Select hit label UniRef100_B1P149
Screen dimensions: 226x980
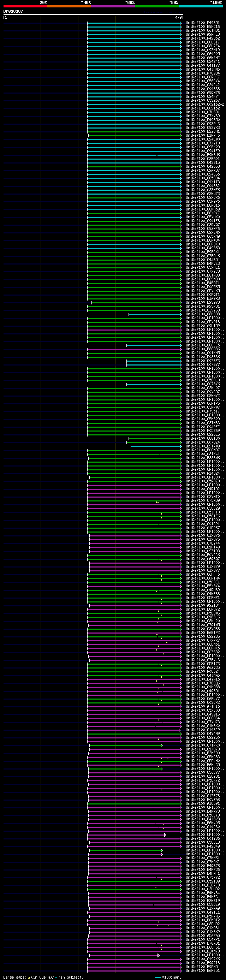tap(203, 547)
